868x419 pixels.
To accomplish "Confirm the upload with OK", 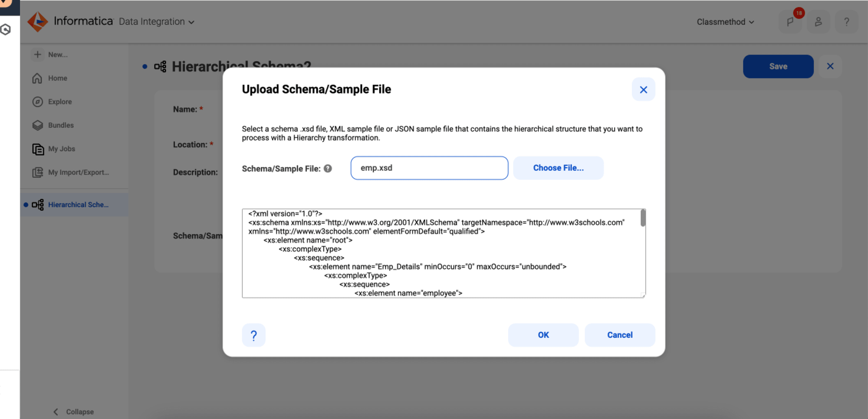I will point(543,335).
